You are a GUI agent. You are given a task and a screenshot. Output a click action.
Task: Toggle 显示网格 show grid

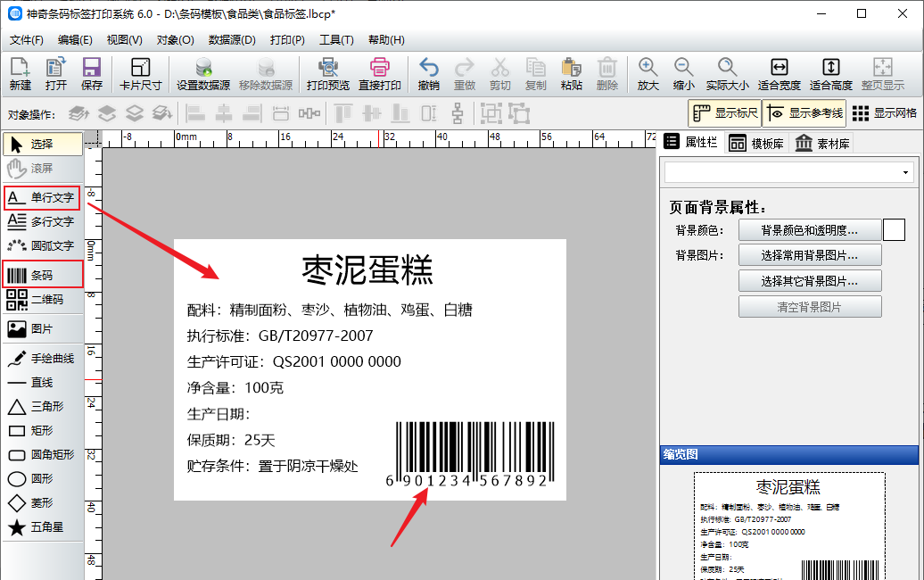pos(885,113)
